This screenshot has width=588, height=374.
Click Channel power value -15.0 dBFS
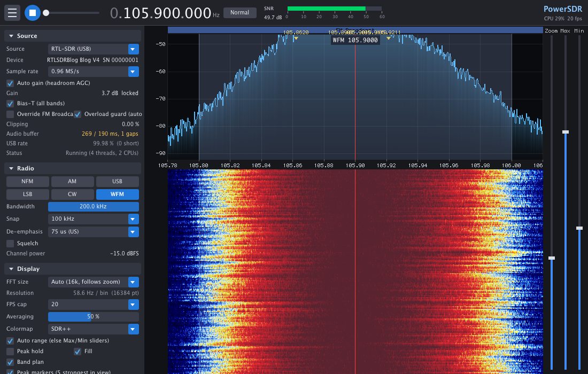(x=125, y=254)
